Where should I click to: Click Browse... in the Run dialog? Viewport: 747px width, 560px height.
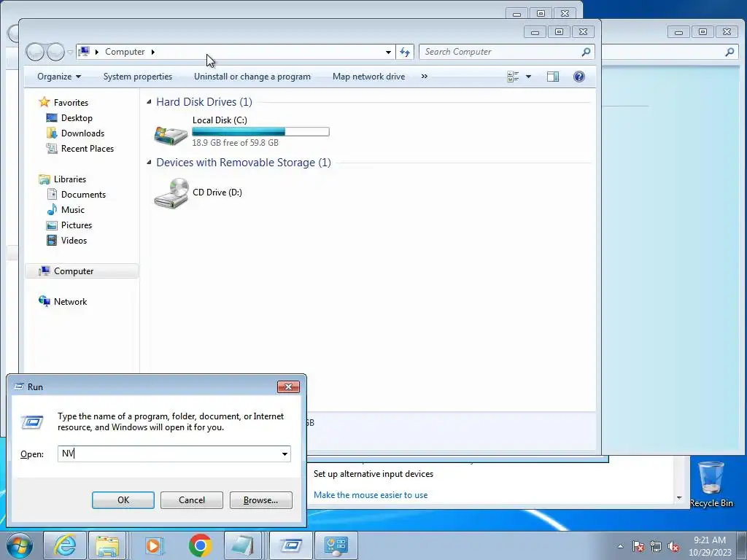[x=260, y=500]
